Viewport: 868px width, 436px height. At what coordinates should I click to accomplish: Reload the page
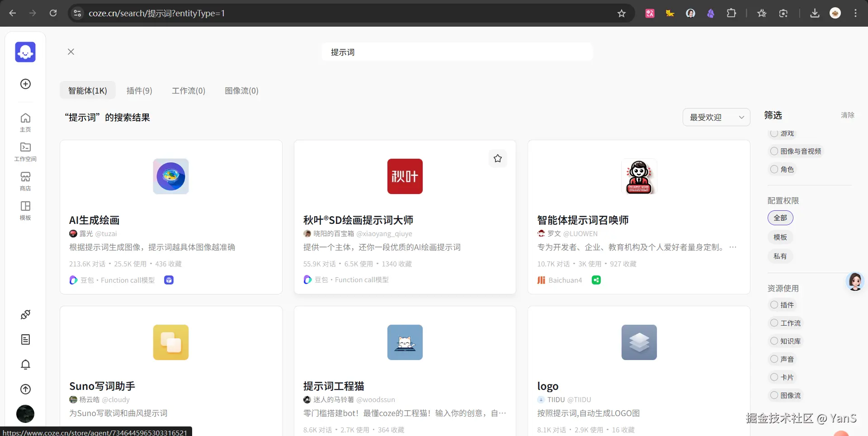(53, 13)
